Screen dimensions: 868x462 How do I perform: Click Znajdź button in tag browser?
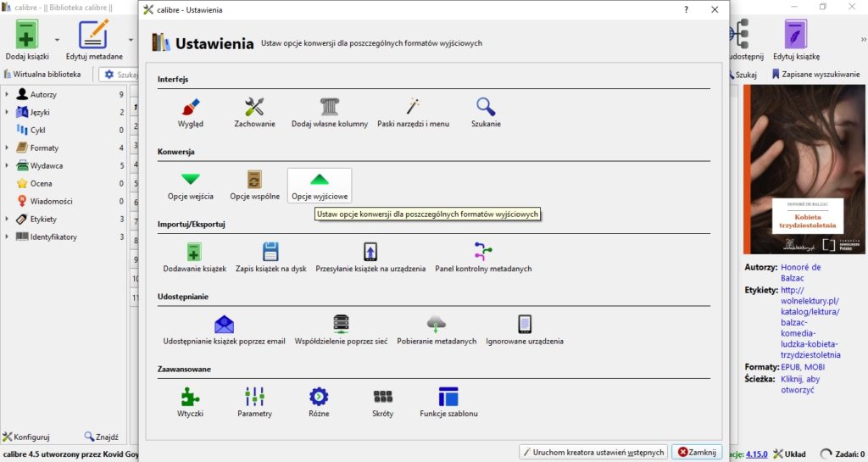pos(102,437)
